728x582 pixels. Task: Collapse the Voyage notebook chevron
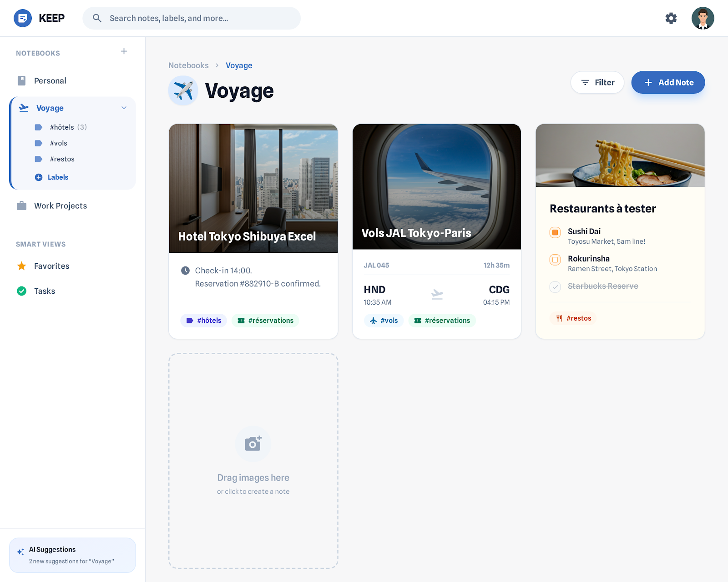124,108
